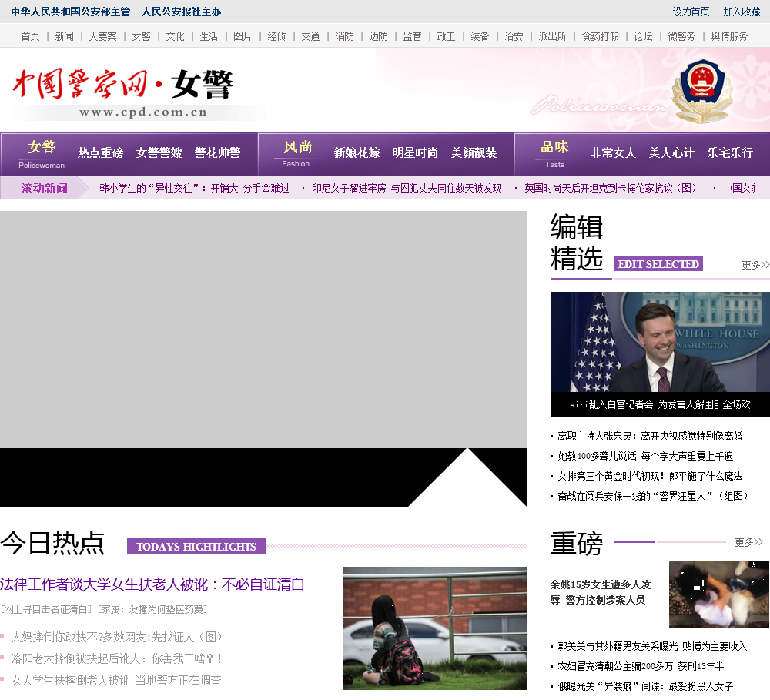
Task: Expand 更多 in 重磅 section
Action: point(748,542)
